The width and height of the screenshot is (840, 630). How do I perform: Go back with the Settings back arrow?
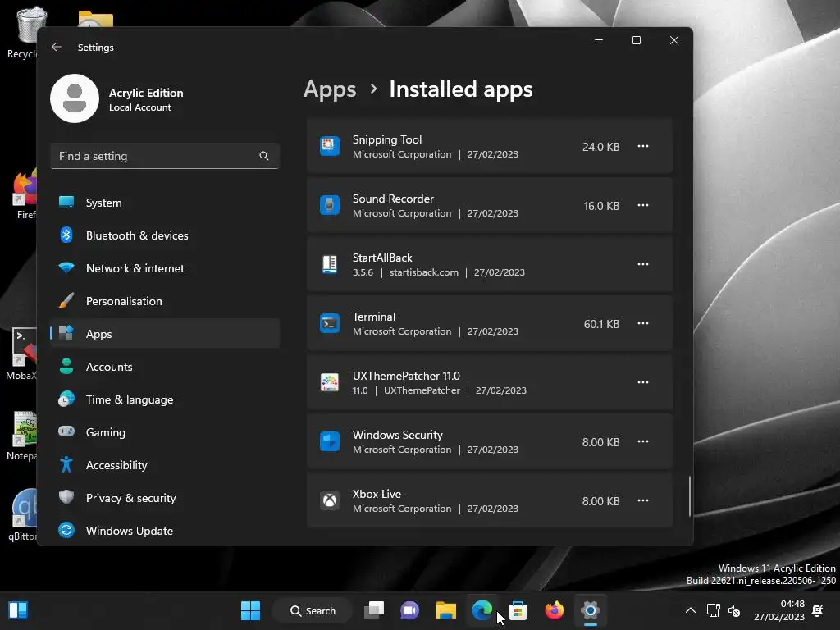coord(57,47)
